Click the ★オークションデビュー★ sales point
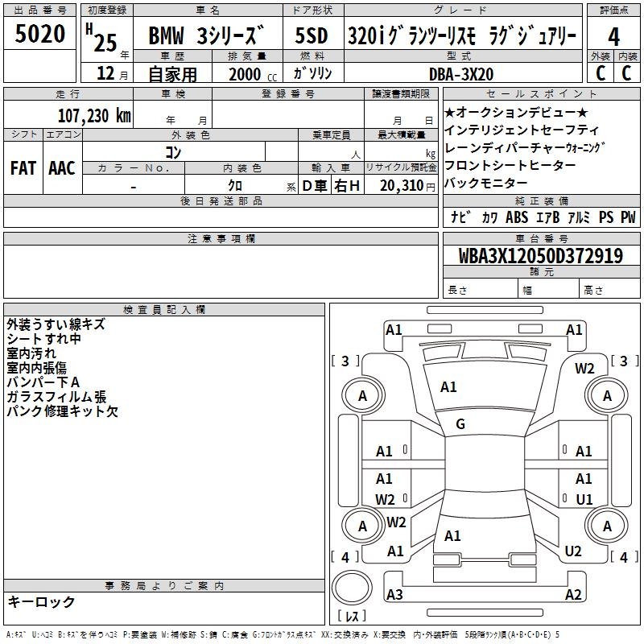Screen dimensions: 644x644 (x=516, y=112)
